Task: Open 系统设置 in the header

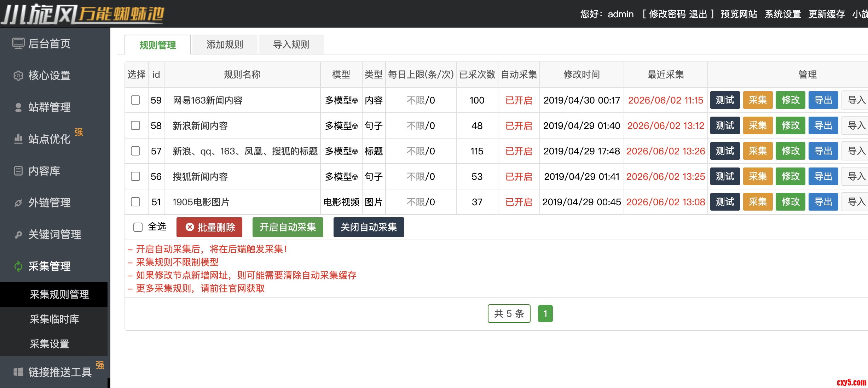Action: [x=783, y=14]
